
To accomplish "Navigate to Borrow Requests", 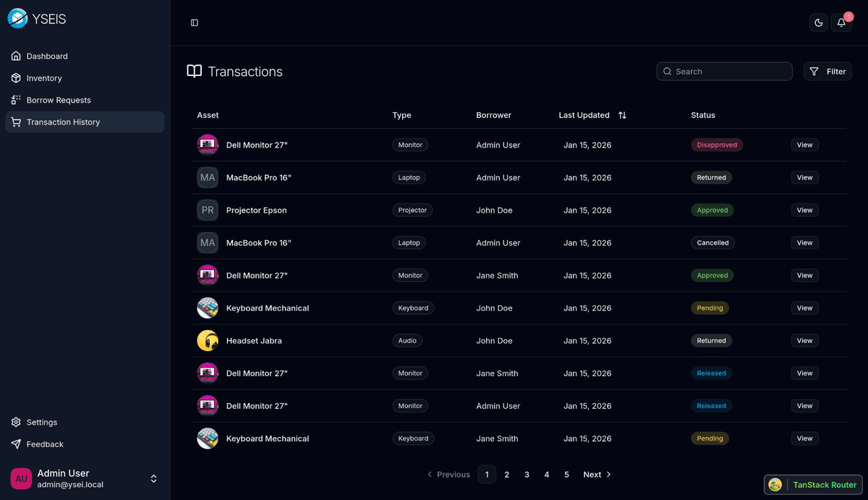I will point(59,100).
